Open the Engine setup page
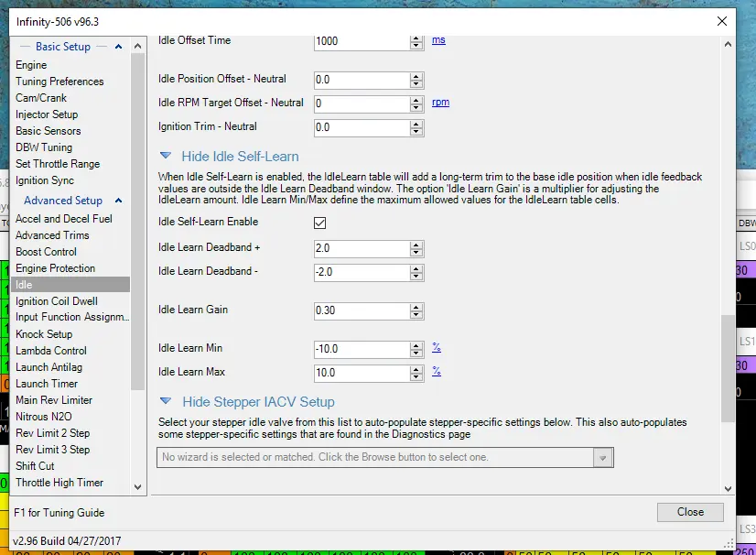Viewport: 756px width, 555px height. click(x=31, y=65)
